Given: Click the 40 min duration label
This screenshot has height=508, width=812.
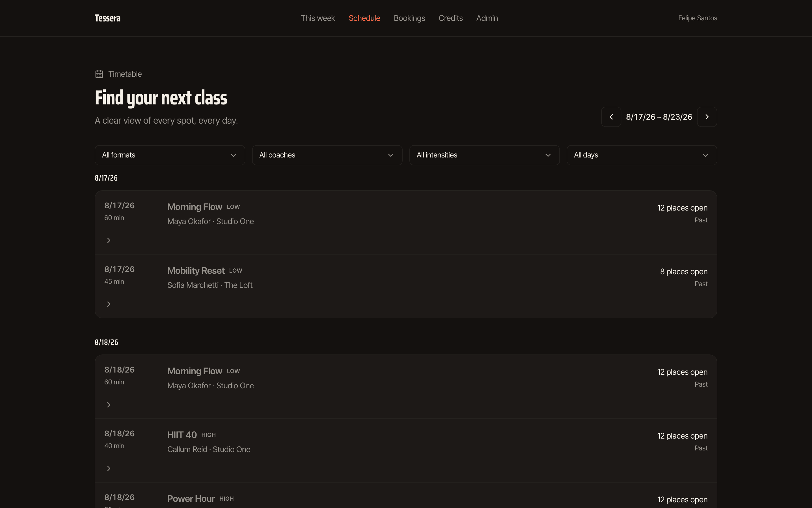Looking at the screenshot, I should [114, 446].
